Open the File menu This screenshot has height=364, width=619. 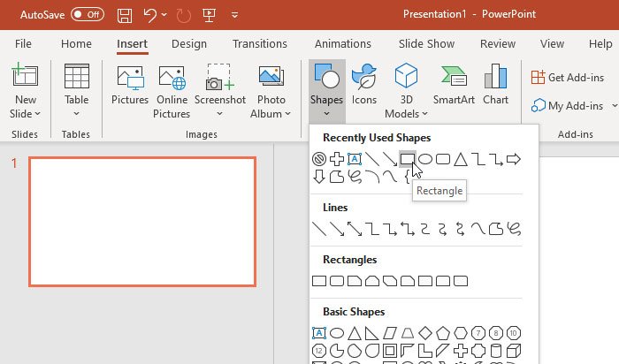tap(24, 43)
